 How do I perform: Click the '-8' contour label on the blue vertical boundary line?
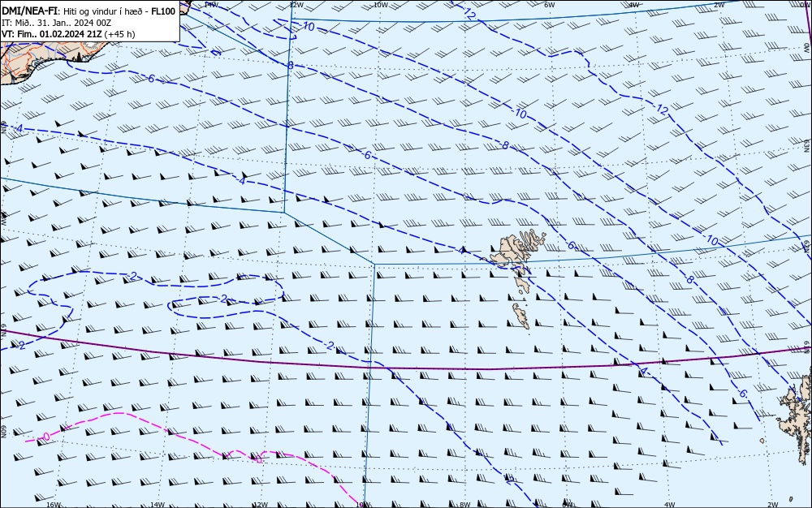click(291, 66)
